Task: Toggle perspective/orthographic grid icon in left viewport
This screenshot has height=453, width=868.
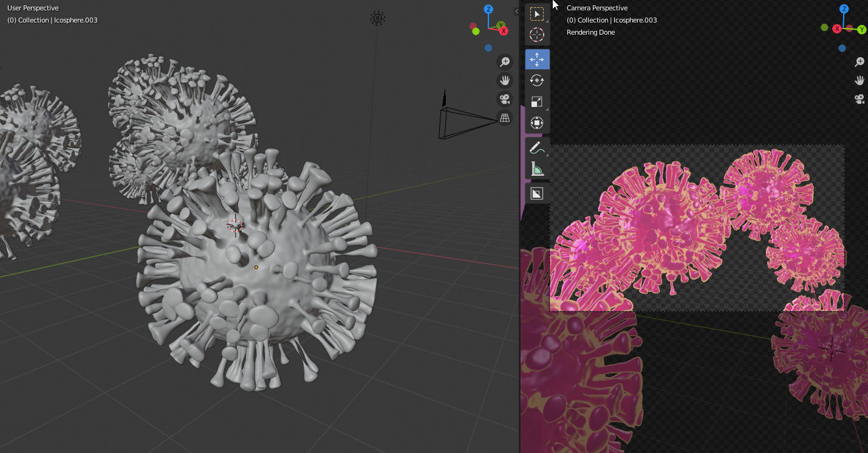Action: coord(504,118)
